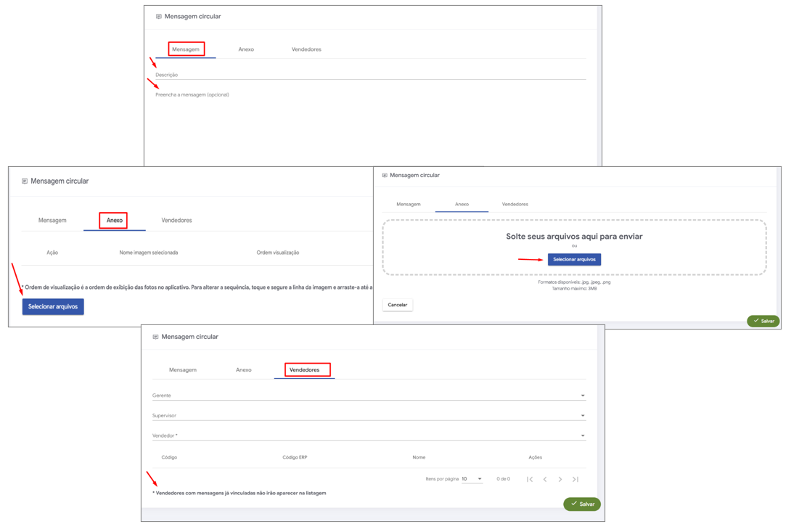
Task: Click Cancelar button in upload window
Action: (398, 305)
